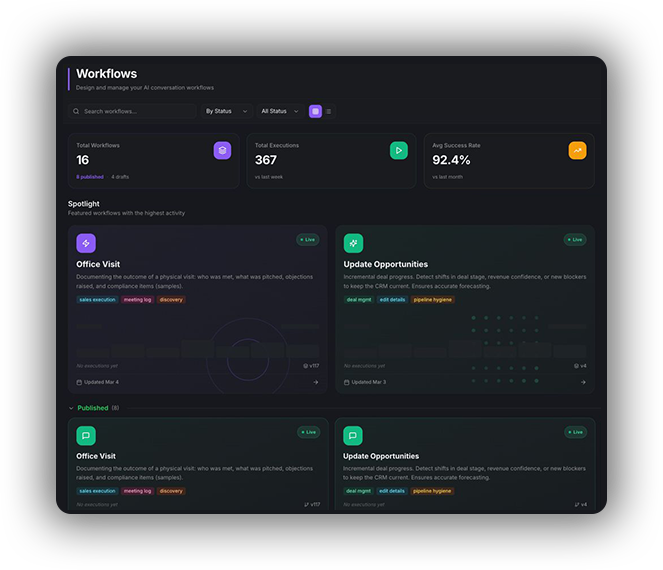This screenshot has height=570, width=663.
Task: Switch to grid view layout
Action: tap(315, 111)
